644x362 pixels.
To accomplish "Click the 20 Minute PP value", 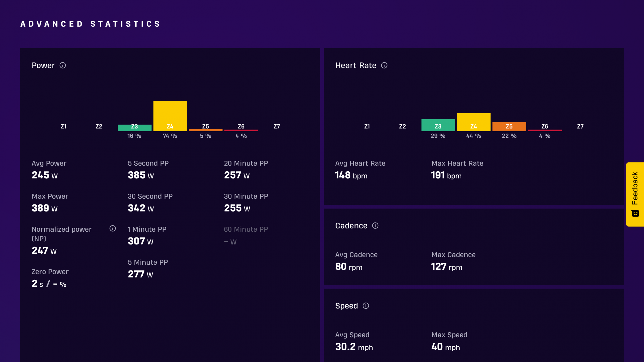I will point(237,175).
